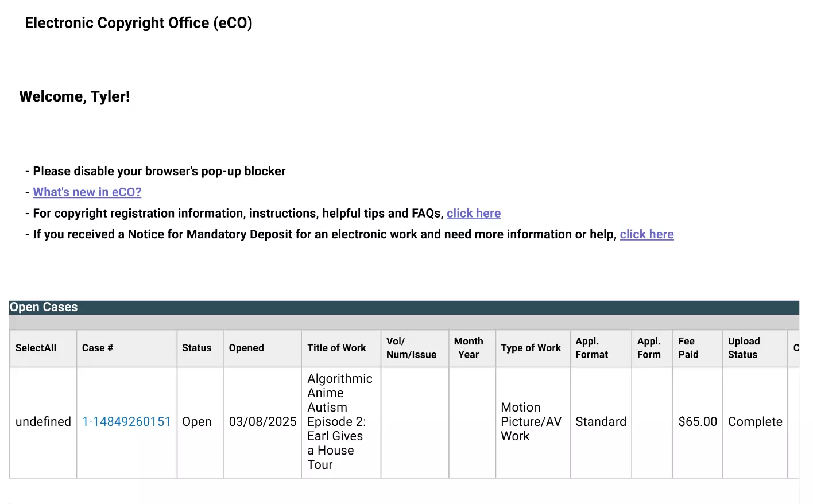
Task: Click the pop-up blocker notice text
Action: 159,171
